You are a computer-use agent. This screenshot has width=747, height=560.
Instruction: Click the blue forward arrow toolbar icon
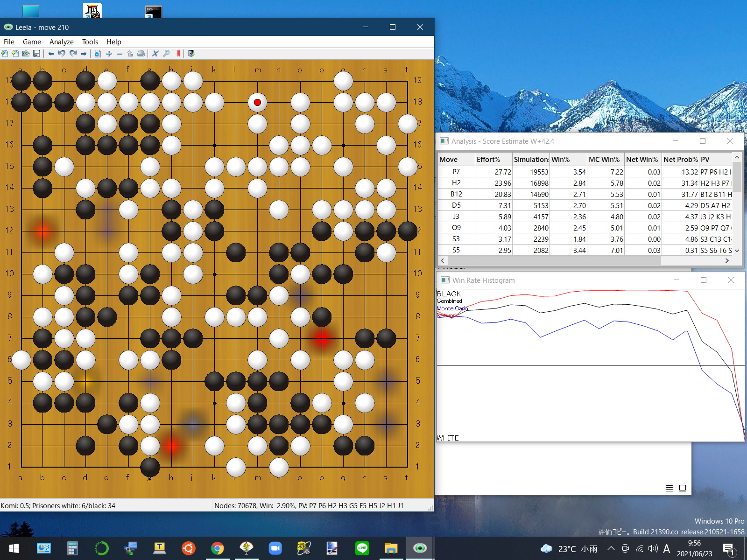[84, 54]
